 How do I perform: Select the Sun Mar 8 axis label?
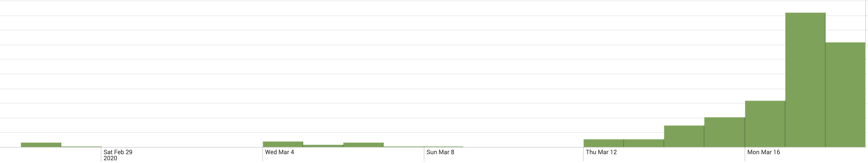coord(440,152)
